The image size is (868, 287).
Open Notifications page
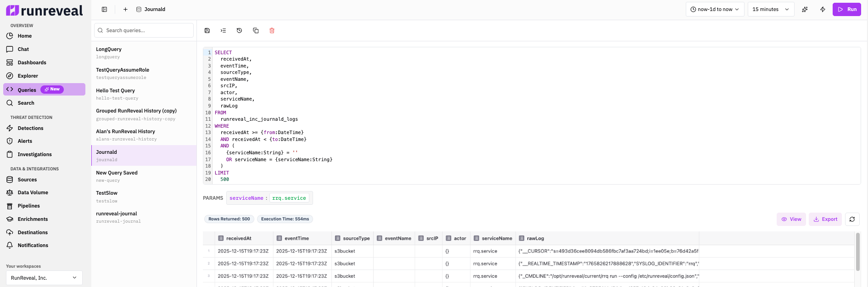pos(44,245)
